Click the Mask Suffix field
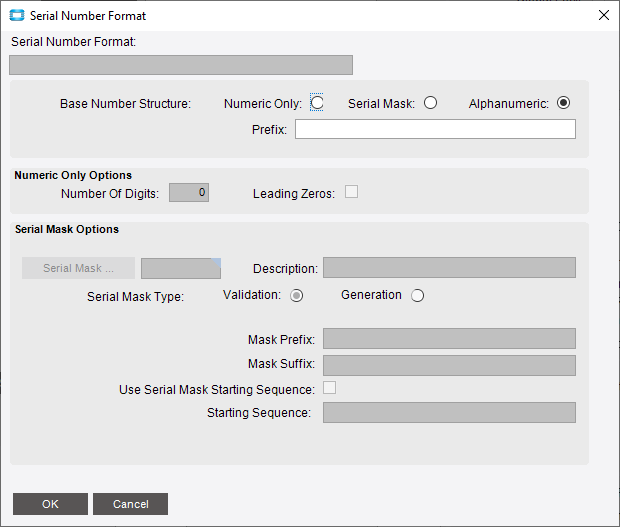The width and height of the screenshot is (620, 527). pos(449,365)
